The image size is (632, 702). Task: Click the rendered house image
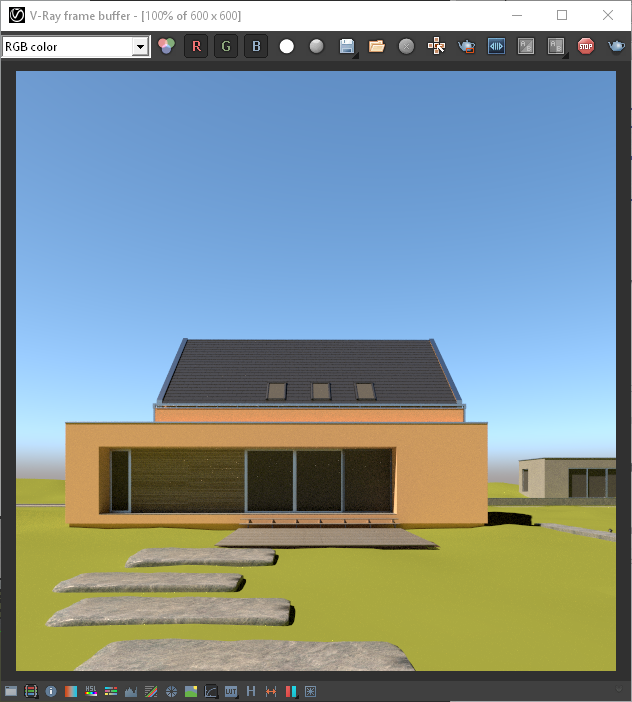(x=316, y=371)
